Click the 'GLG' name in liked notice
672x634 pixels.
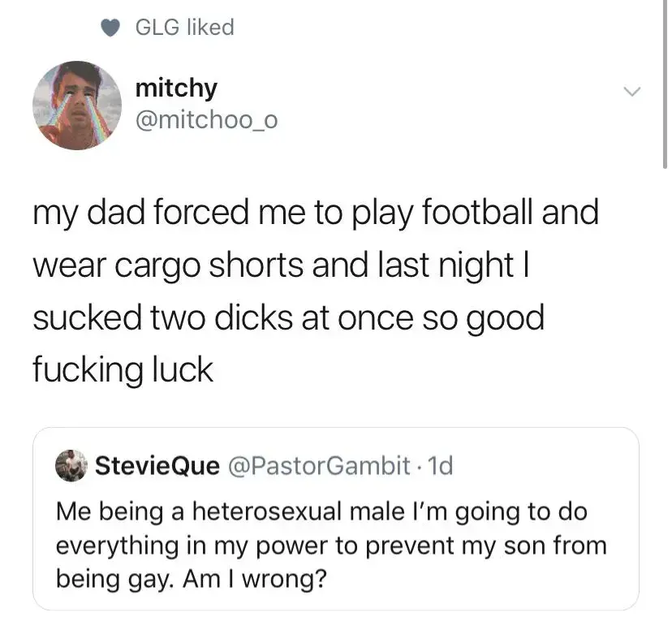point(157,28)
